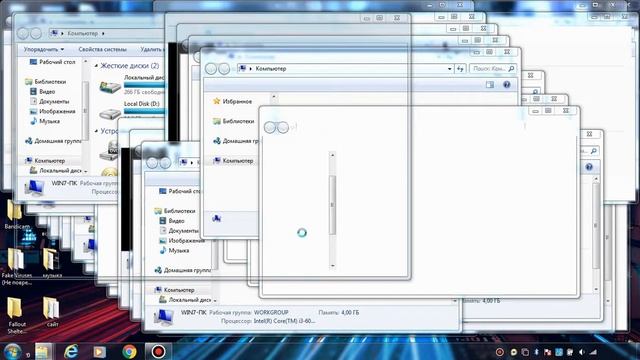Open the Windows Start menu

12,351
